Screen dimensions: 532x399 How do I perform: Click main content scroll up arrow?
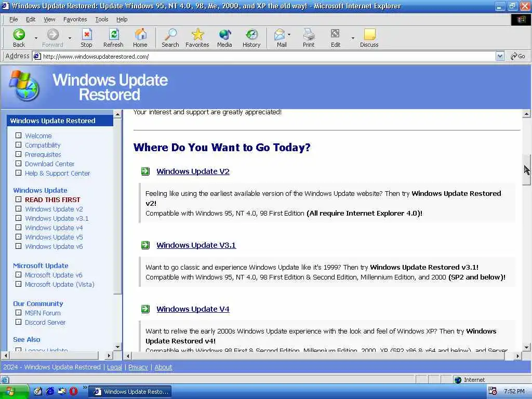tap(526, 114)
